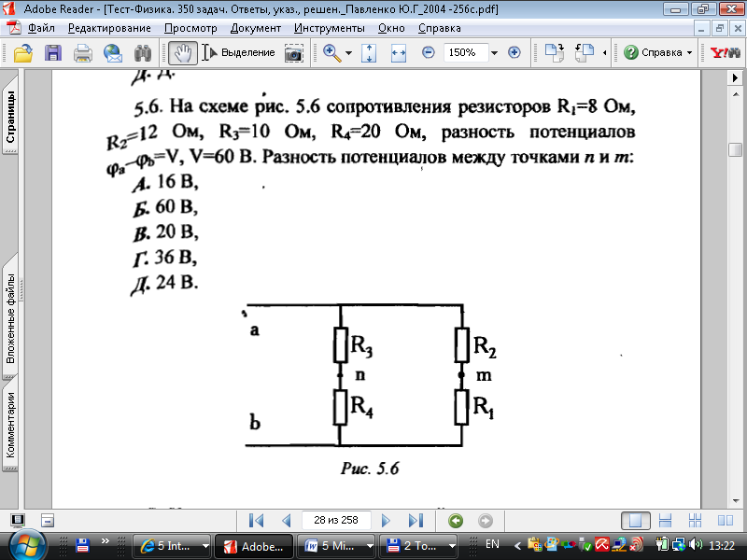Click the 150% zoom value field

tap(465, 52)
